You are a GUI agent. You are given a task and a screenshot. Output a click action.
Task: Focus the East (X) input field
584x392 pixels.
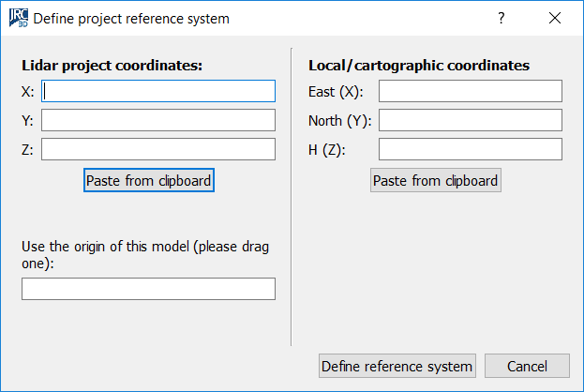pos(470,91)
